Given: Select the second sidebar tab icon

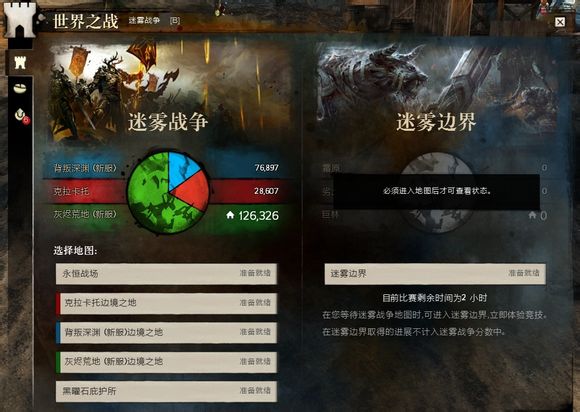Looking at the screenshot, I should (20, 89).
